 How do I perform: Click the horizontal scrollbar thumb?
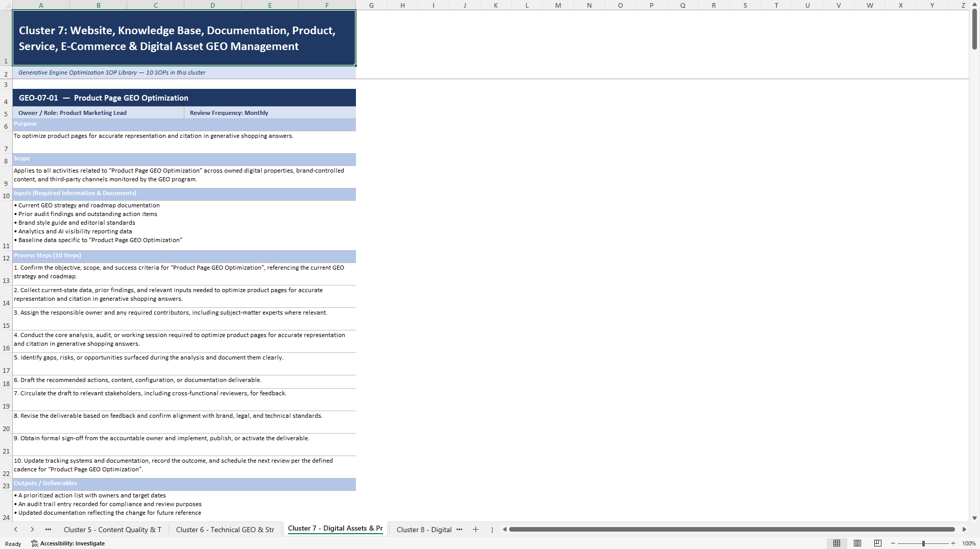tap(732, 530)
